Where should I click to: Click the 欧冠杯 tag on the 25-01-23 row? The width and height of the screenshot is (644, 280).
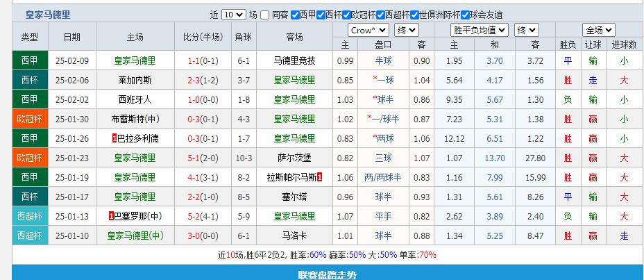pos(30,158)
